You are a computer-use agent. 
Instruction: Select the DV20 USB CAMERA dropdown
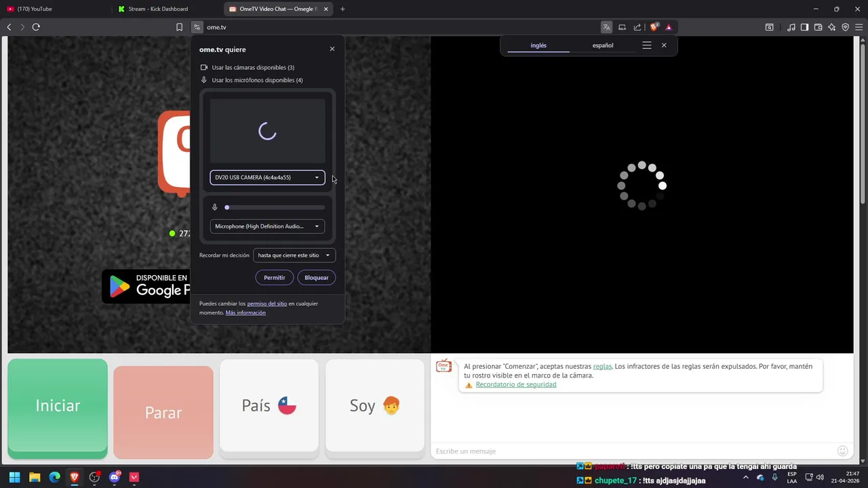[267, 178]
